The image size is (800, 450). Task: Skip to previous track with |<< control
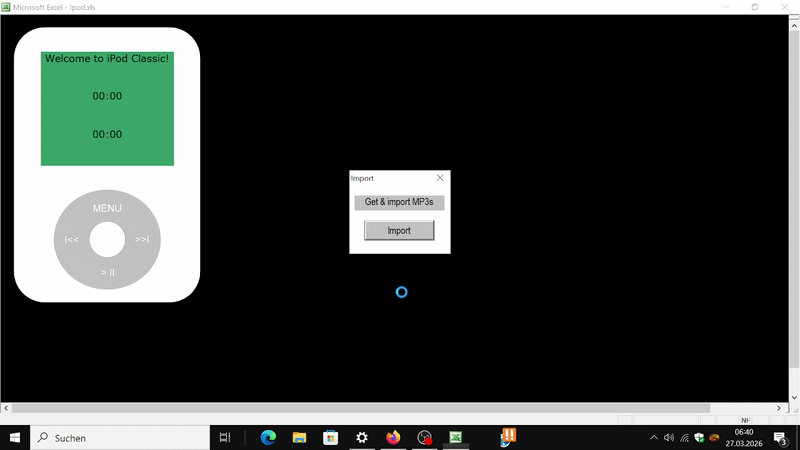[71, 239]
